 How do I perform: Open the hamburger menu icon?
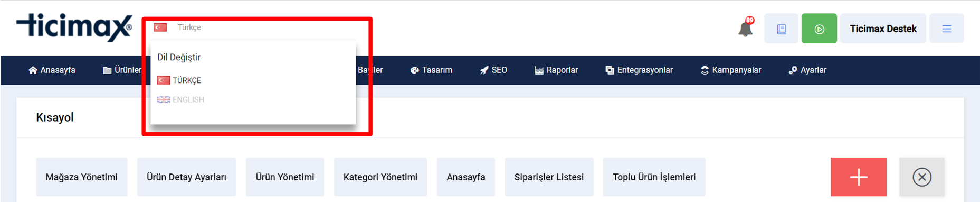pos(947,29)
